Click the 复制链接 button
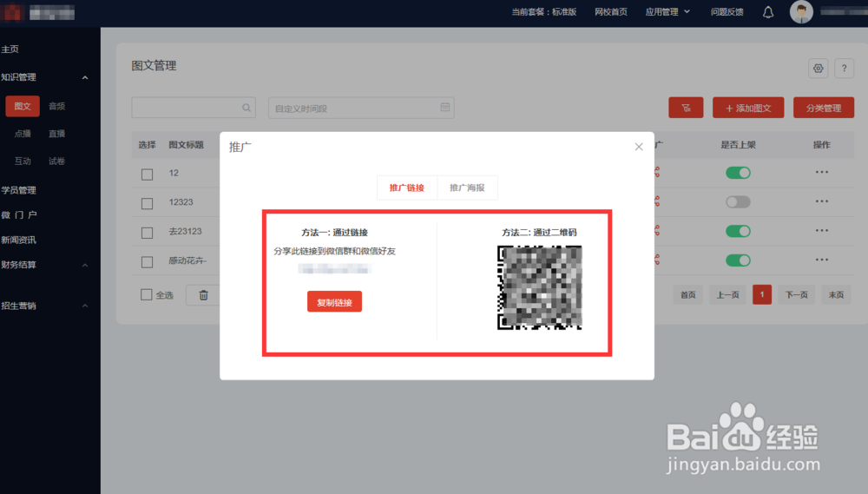The image size is (868, 494). 334,302
